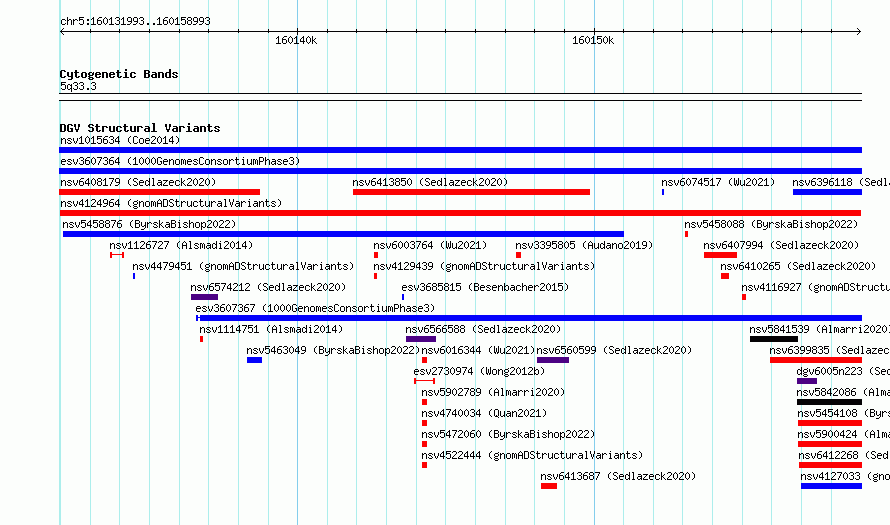This screenshot has width=890, height=525.
Task: Click nsv6560599 (Sedlazeck2020) label
Action: pyautogui.click(x=614, y=350)
